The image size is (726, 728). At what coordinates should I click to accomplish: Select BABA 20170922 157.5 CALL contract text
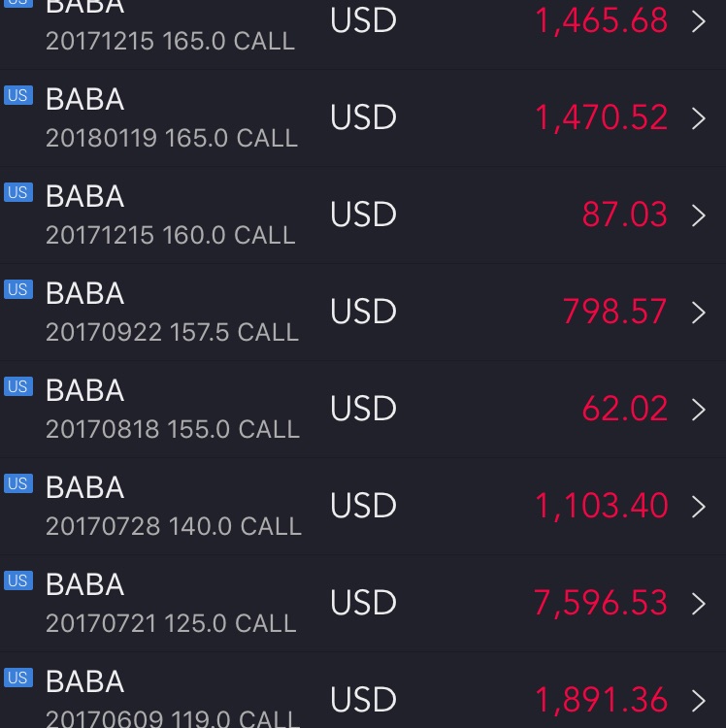172,332
